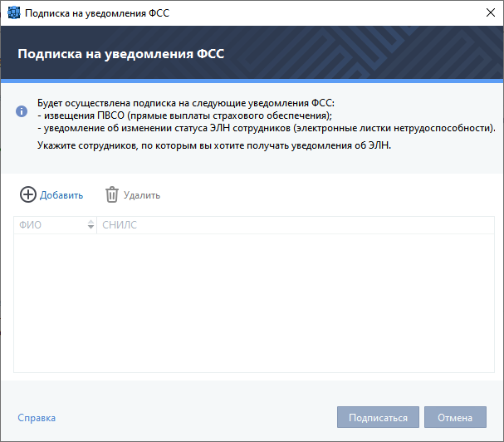Select the СНИЛС column header
Viewport: 504px width, 442px height.
point(120,225)
